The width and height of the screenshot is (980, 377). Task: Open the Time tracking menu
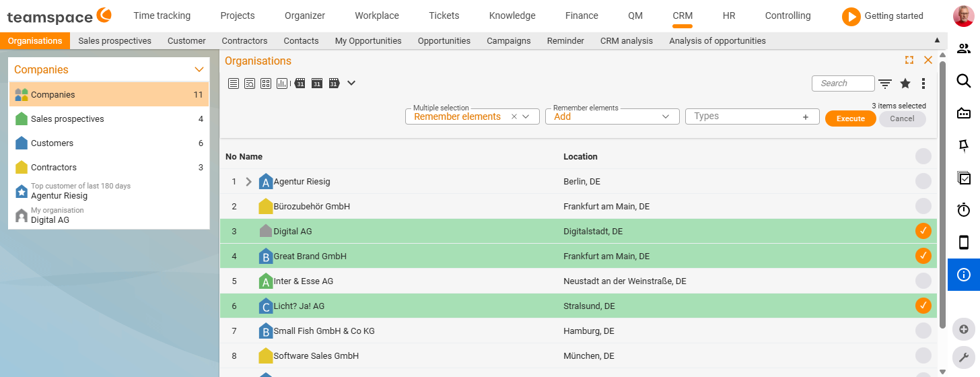[x=162, y=15]
